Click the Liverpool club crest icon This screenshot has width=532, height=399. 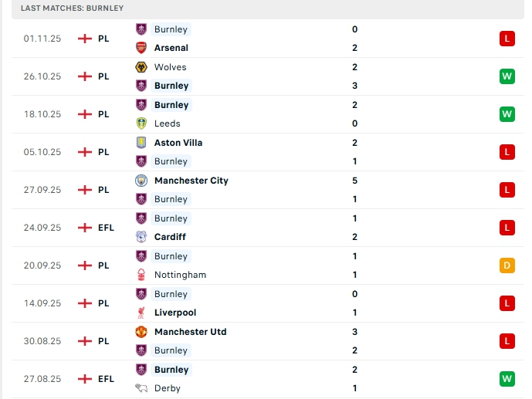[x=141, y=313]
